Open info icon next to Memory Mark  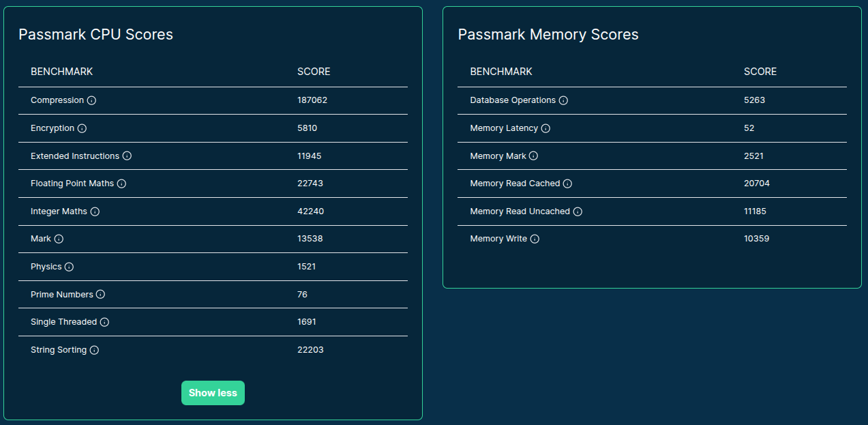pos(533,156)
